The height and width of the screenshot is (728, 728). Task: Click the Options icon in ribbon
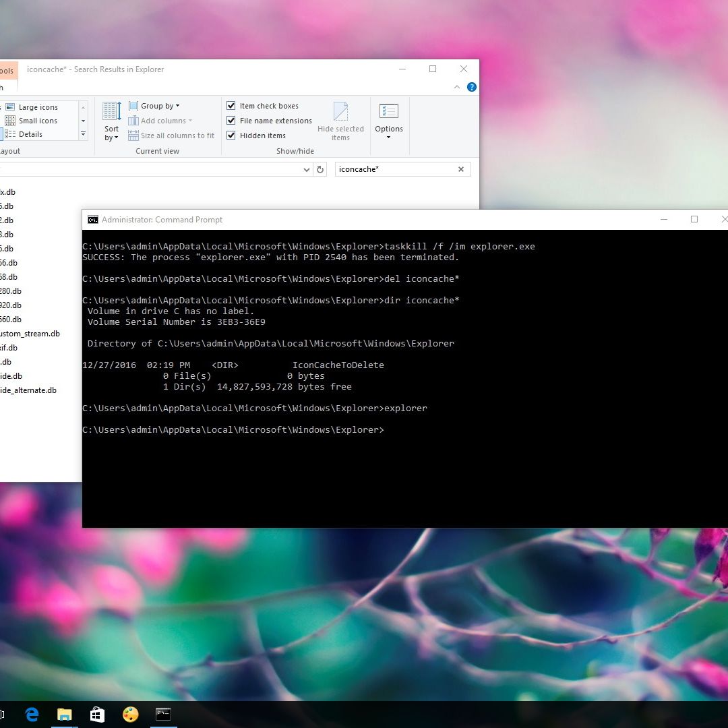(389, 112)
